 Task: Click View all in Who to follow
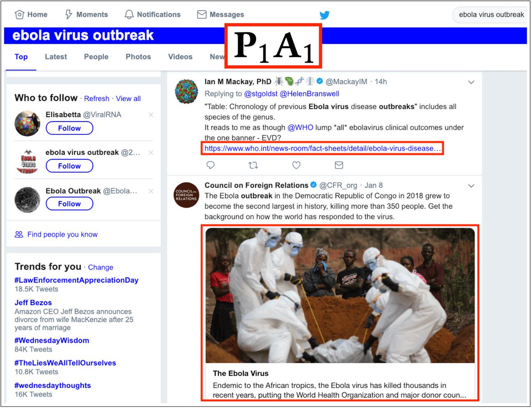pos(128,98)
